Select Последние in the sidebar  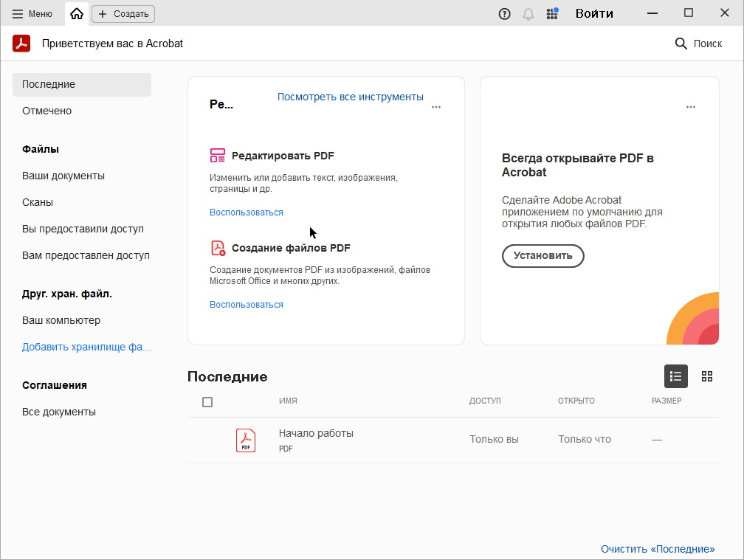tap(82, 84)
